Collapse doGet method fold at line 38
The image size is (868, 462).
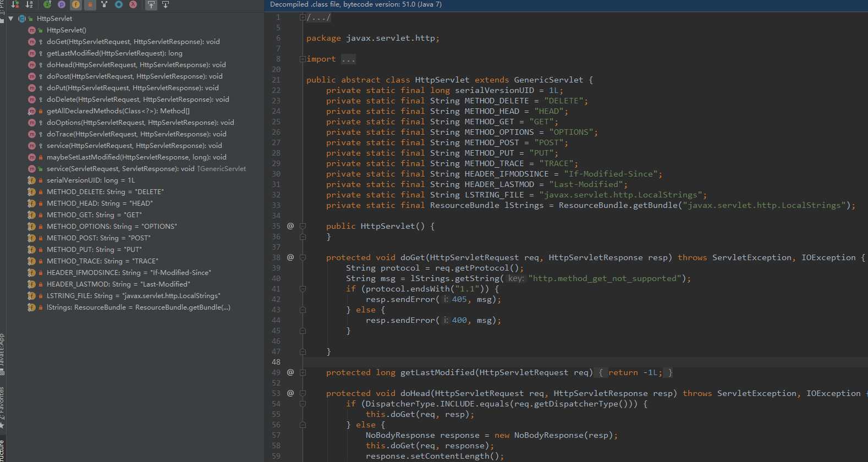303,257
